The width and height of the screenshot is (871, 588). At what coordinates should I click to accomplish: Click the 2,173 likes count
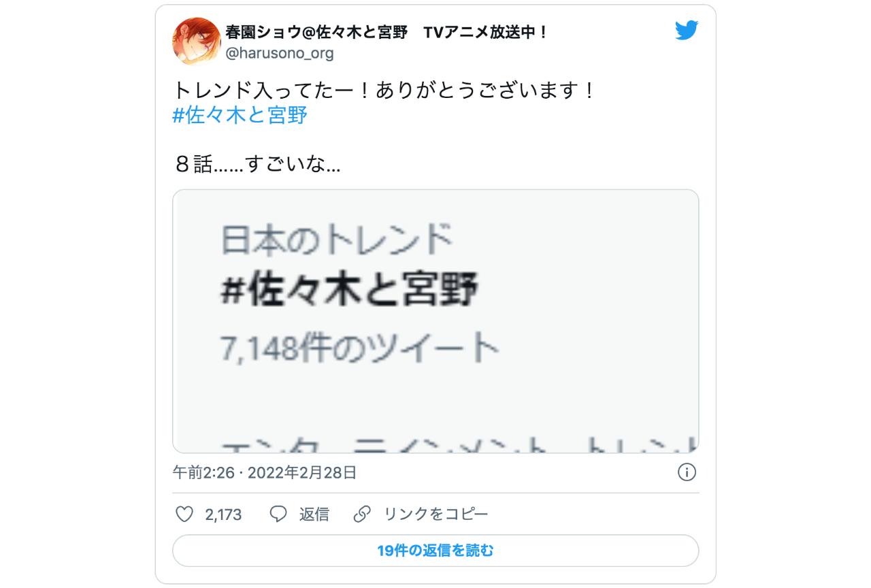pyautogui.click(x=223, y=514)
